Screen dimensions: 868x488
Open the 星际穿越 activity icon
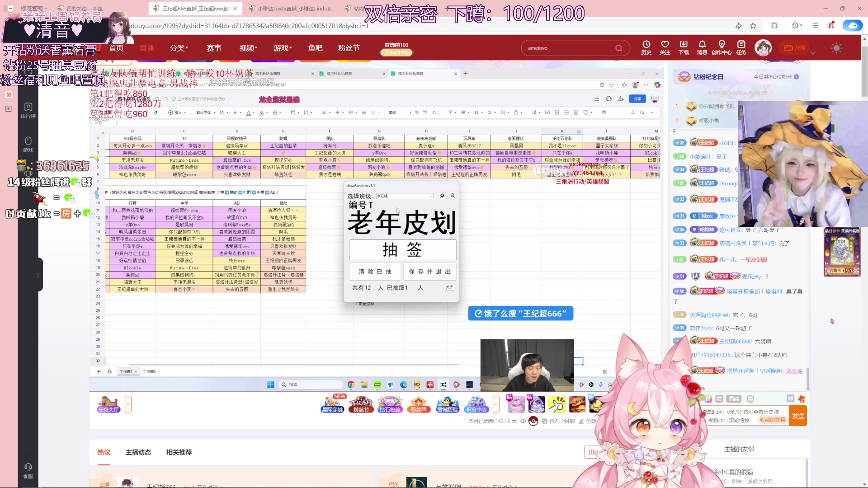(x=332, y=404)
